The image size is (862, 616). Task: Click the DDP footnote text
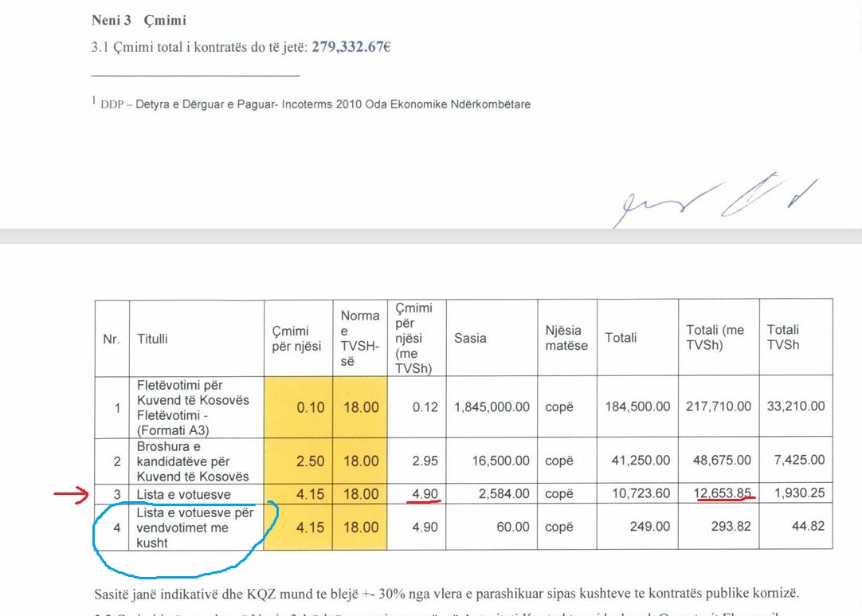[315, 104]
